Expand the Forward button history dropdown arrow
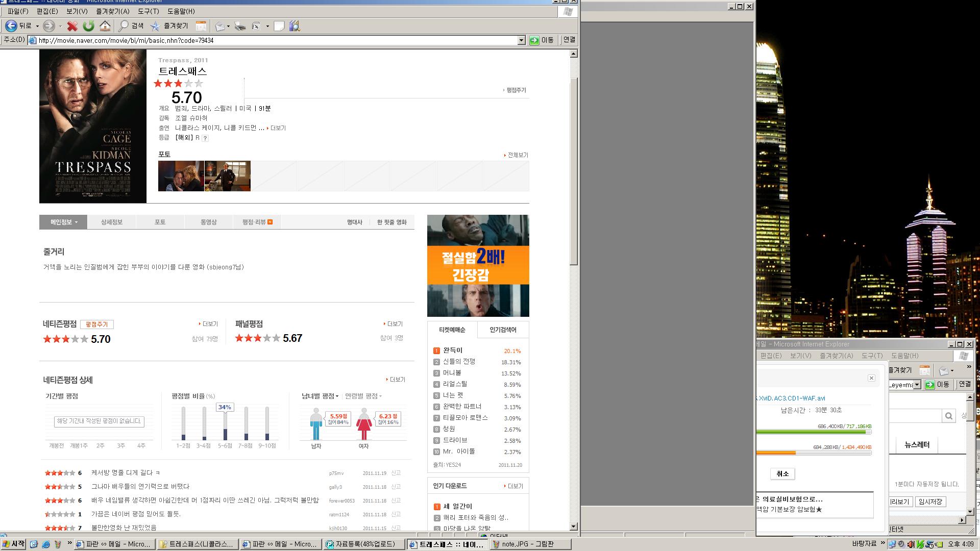 pos(60,26)
